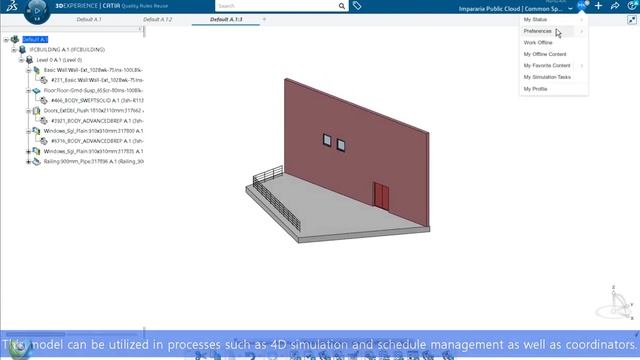Select the Default A.1:3 tab
Screen dimensions: 640x360
click(226, 19)
